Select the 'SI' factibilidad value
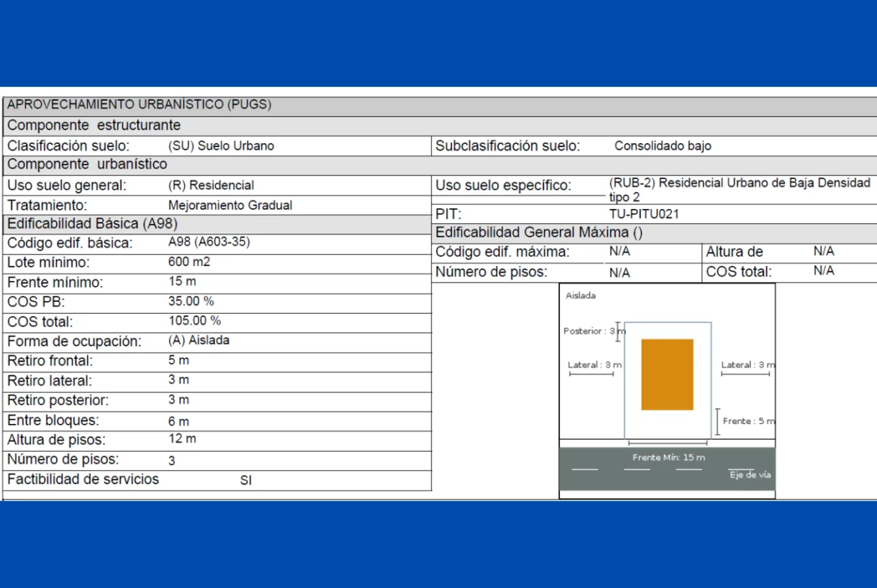Screen dimensions: 877x588 pos(246,481)
